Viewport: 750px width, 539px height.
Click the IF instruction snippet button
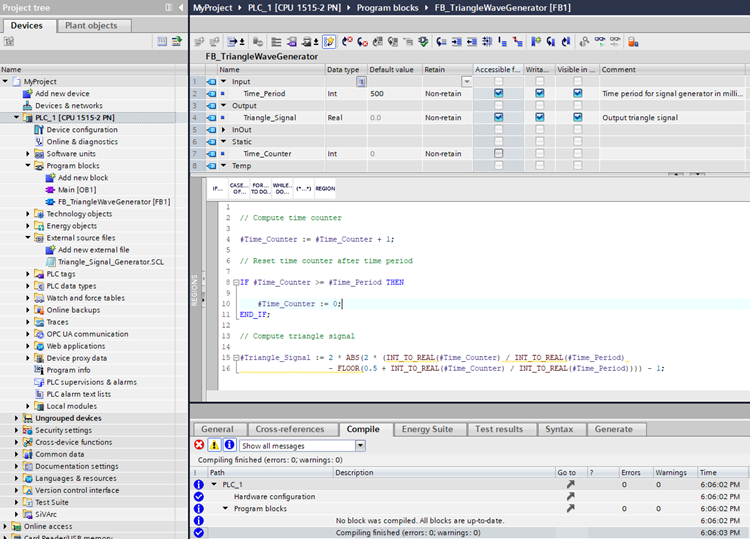coord(217,188)
